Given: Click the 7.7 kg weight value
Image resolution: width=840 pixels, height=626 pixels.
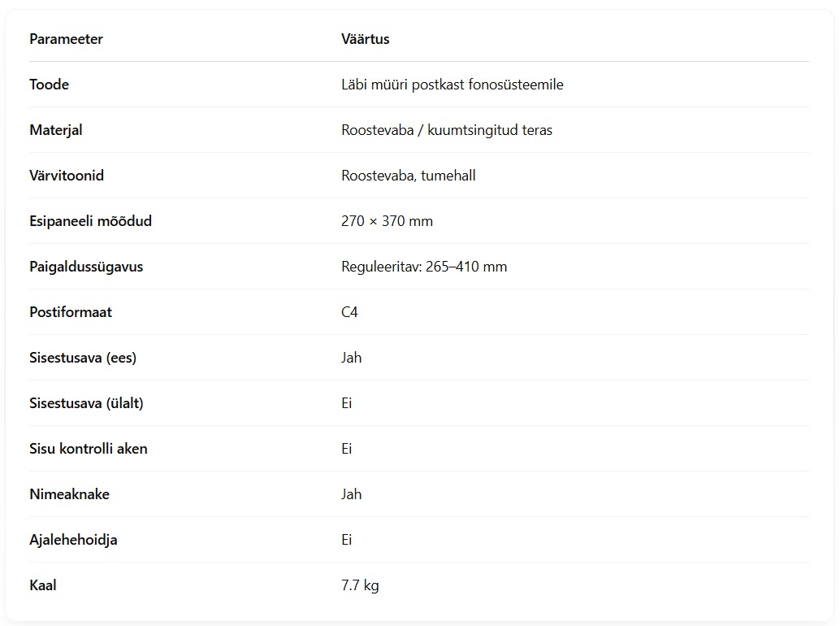Looking at the screenshot, I should [360, 586].
